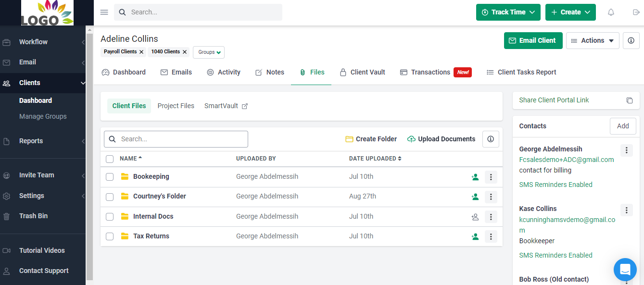
Task: Expand the Groups dropdown
Action: tap(209, 52)
